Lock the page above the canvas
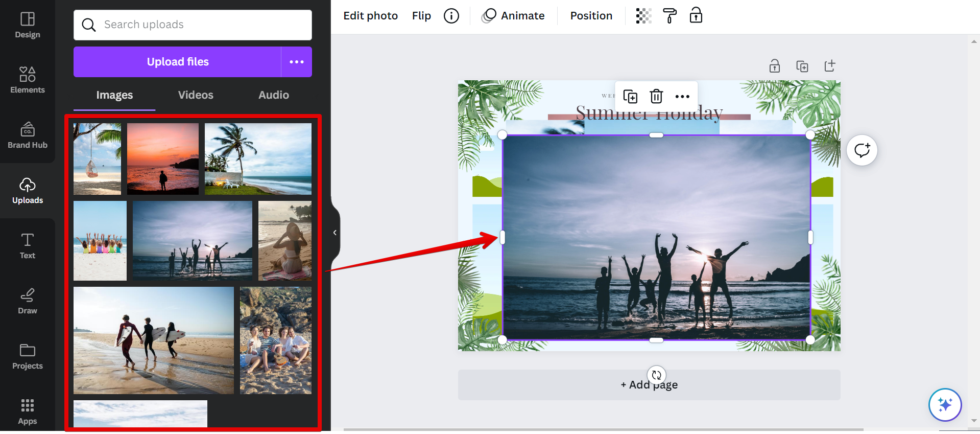Image resolution: width=980 pixels, height=434 pixels. pyautogui.click(x=775, y=66)
